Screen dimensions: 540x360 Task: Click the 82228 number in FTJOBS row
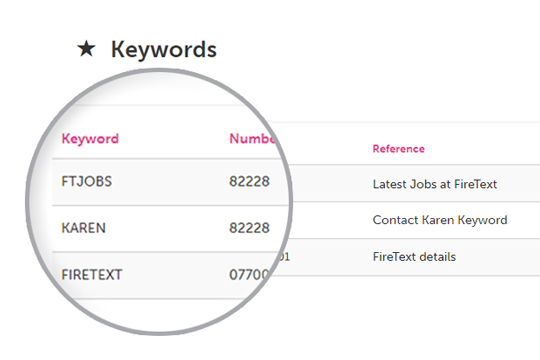pyautogui.click(x=249, y=181)
